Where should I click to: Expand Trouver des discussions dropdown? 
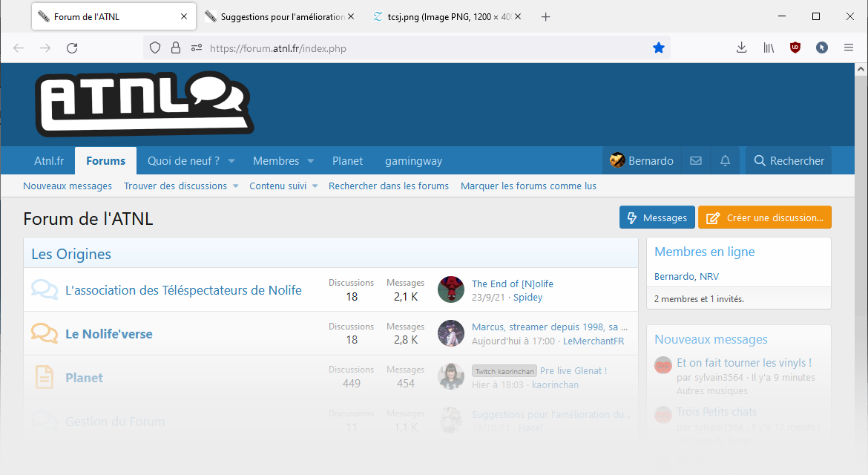[x=236, y=186]
